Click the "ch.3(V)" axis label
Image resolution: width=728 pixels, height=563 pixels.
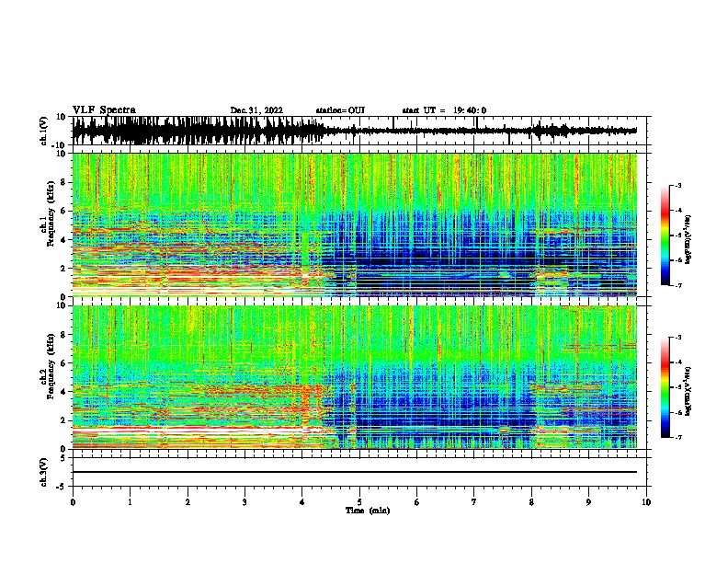44,472
